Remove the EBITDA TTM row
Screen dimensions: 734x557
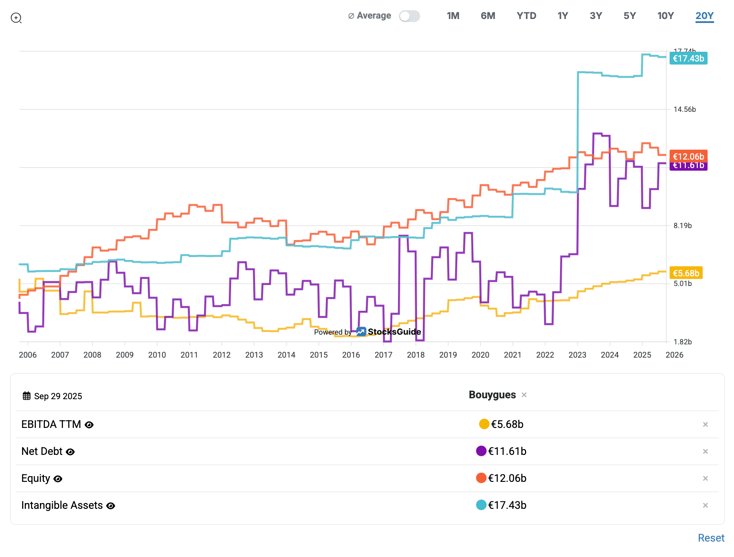pos(705,425)
